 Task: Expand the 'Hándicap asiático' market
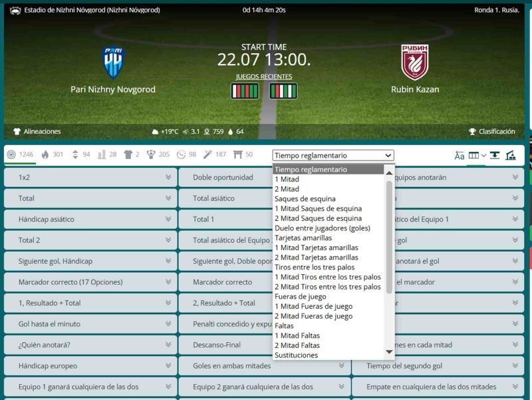90,220
